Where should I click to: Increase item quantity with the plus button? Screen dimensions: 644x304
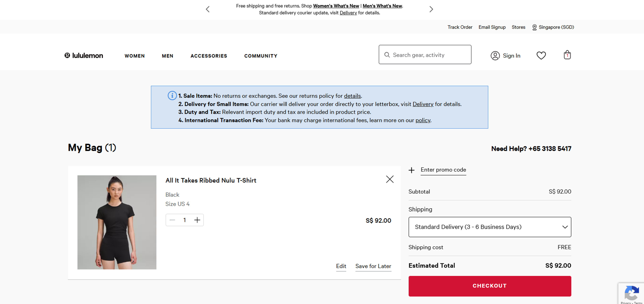click(197, 220)
